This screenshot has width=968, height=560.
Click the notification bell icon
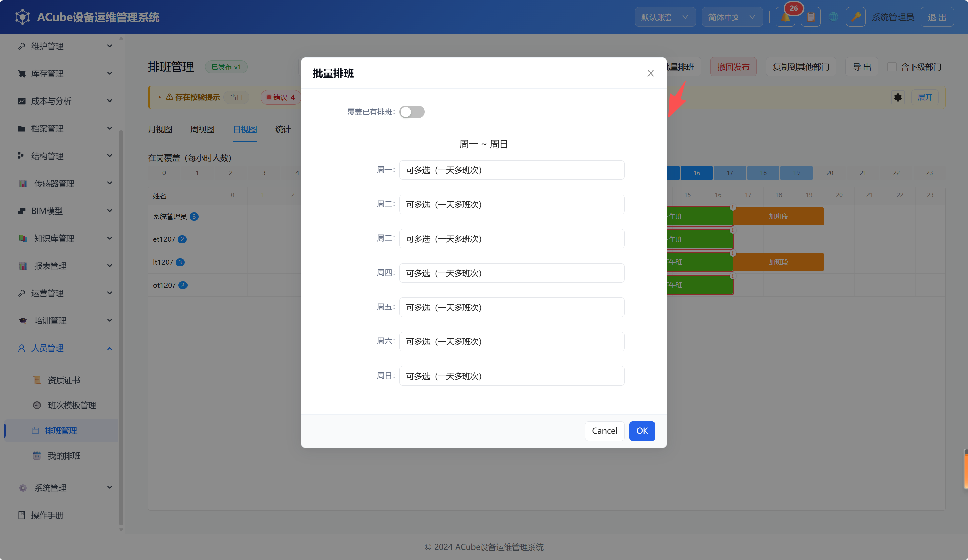pos(785,17)
